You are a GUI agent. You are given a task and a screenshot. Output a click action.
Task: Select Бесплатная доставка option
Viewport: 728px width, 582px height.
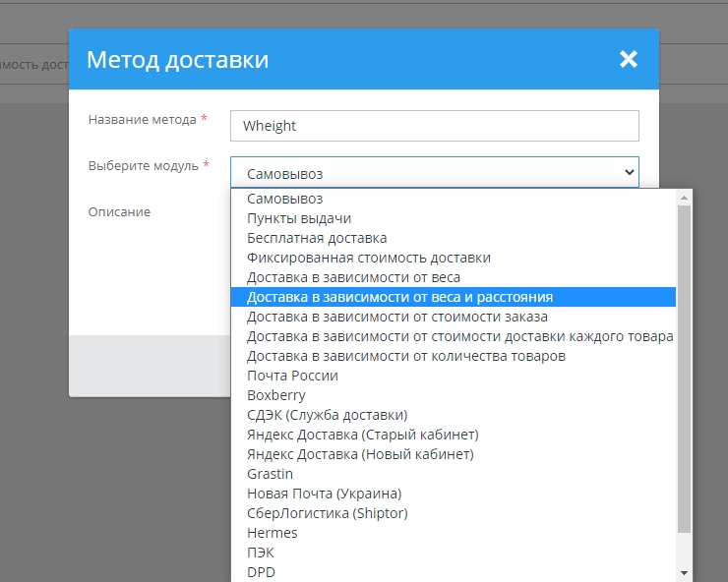coord(317,238)
